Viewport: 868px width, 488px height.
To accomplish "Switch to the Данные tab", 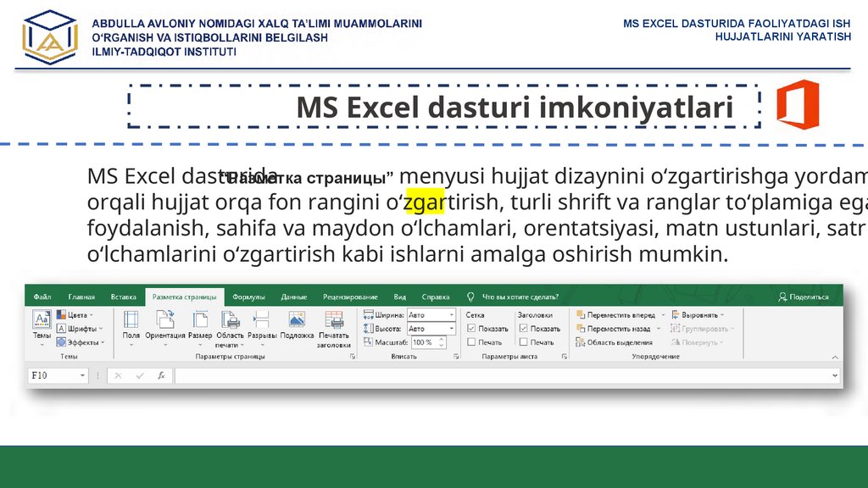I will [294, 297].
